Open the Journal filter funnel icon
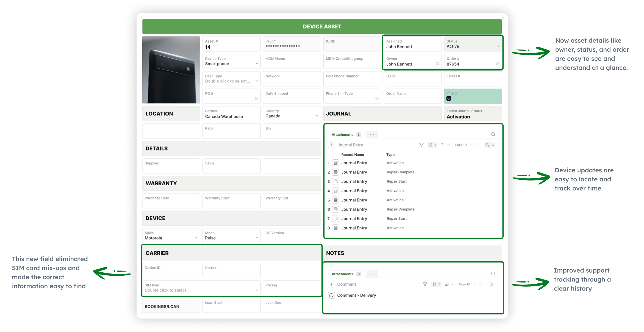 421,145
